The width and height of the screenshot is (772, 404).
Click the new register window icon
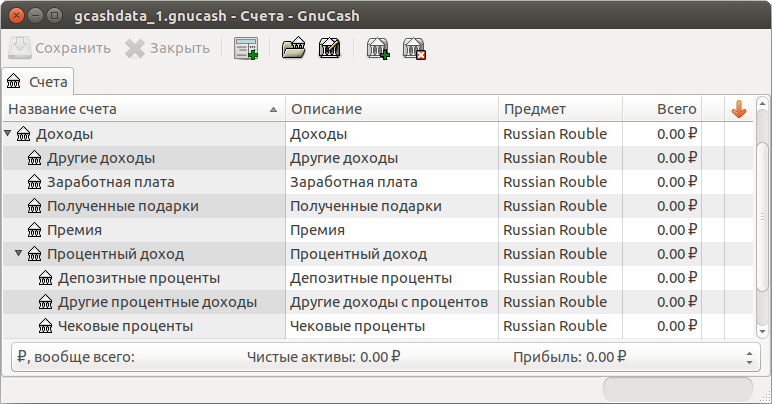246,48
